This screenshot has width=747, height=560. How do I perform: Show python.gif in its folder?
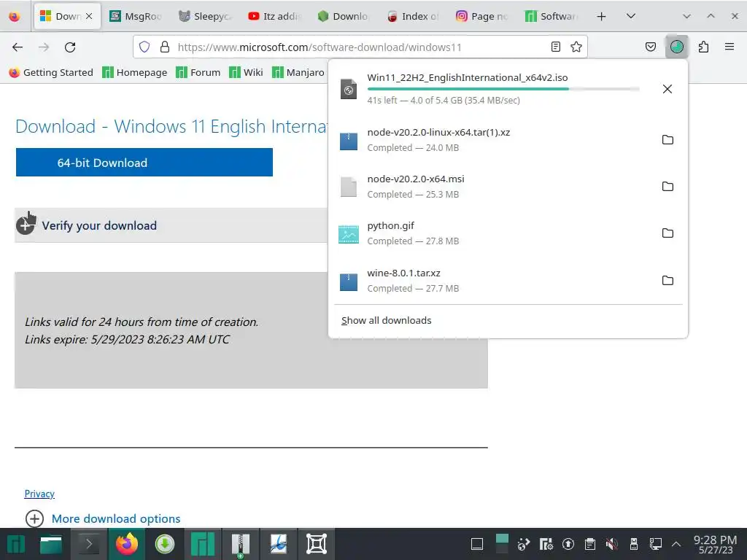click(x=668, y=233)
